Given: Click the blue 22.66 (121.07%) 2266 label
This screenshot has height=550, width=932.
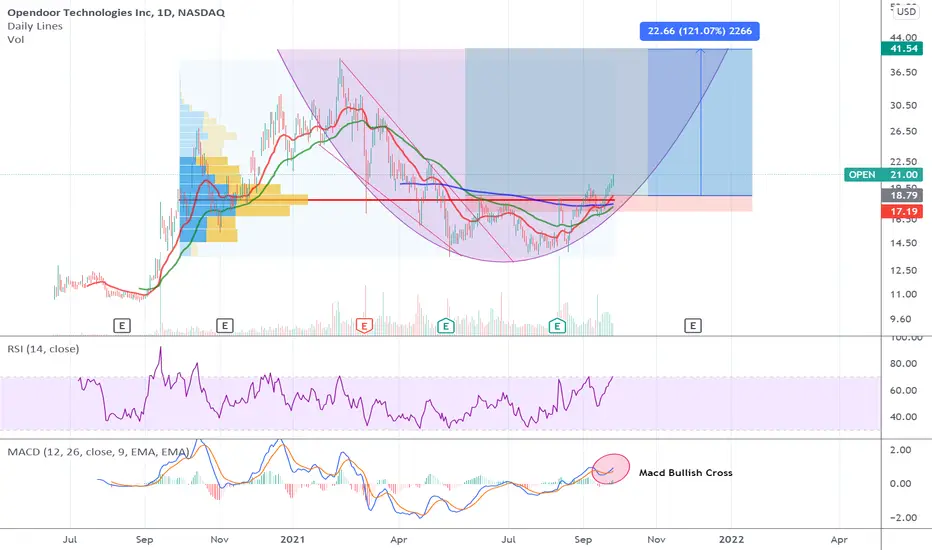Looking at the screenshot, I should click(x=700, y=31).
